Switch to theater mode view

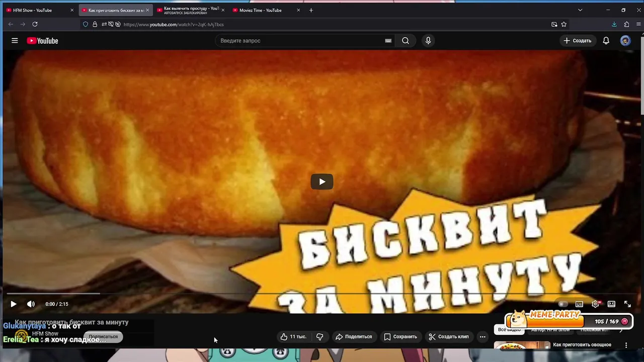pyautogui.click(x=611, y=304)
